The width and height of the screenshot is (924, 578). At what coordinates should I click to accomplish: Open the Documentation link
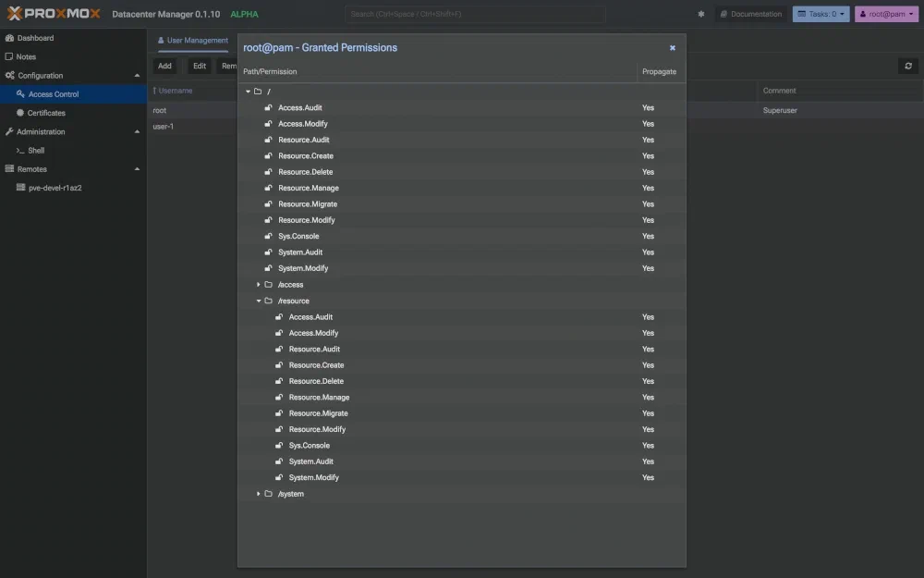click(x=751, y=14)
